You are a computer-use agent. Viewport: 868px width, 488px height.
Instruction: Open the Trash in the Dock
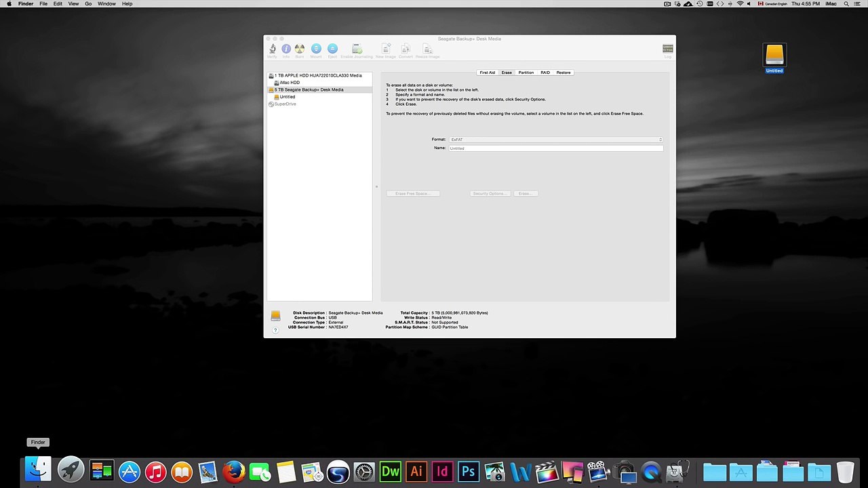point(845,471)
